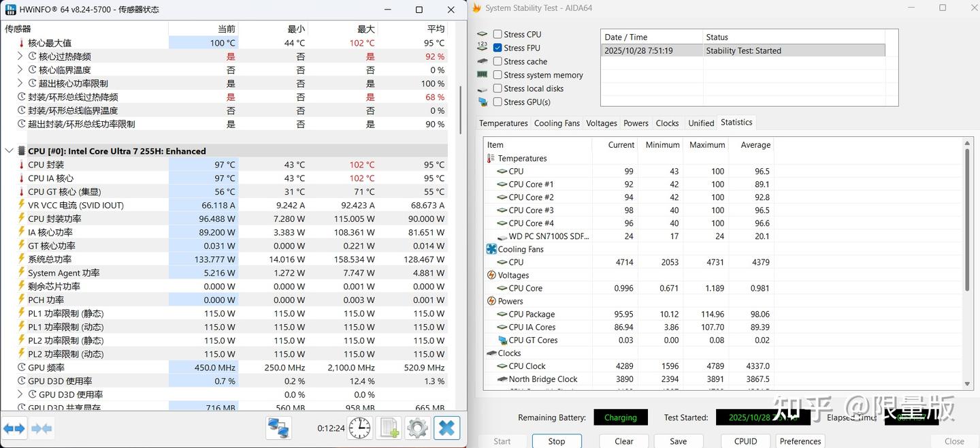Click AIDA64 Cooling Fans group icon
Image resolution: width=980 pixels, height=448 pixels.
(x=491, y=249)
